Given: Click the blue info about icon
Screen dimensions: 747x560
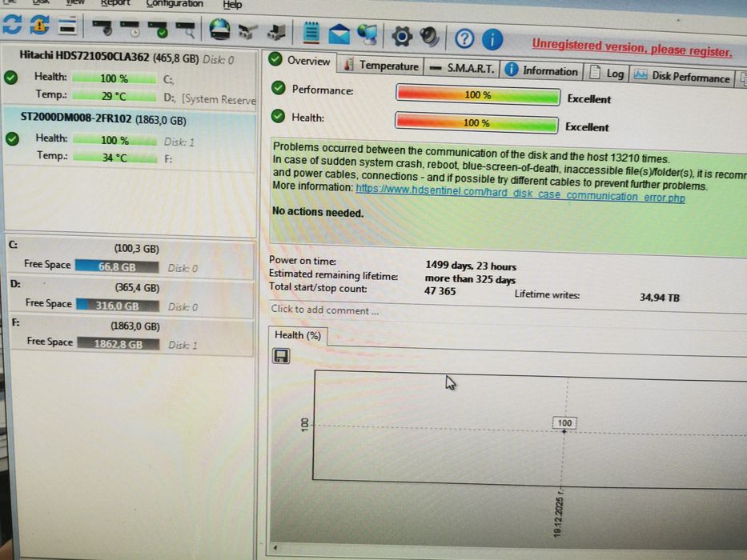Looking at the screenshot, I should point(492,39).
